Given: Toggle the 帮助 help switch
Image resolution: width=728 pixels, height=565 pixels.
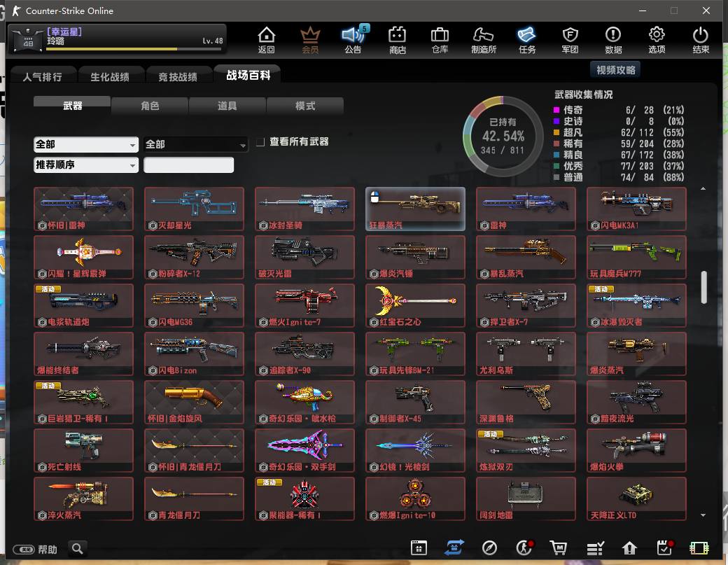Looking at the screenshot, I should click(x=23, y=550).
